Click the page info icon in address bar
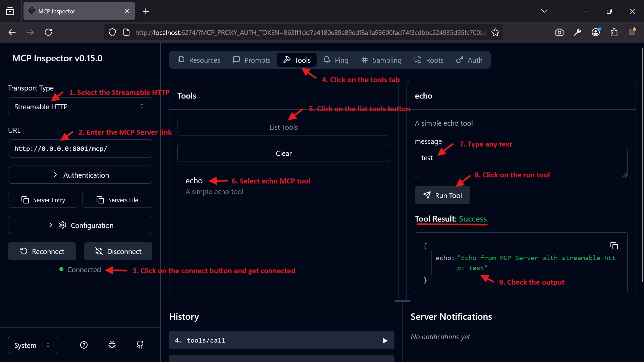The width and height of the screenshot is (644, 362). coord(126,32)
